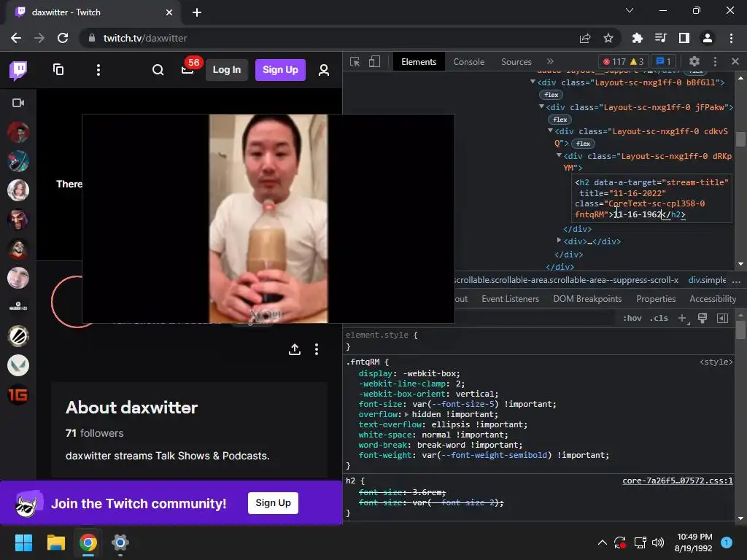
Task: Click the issues count badge showing 1
Action: (663, 61)
